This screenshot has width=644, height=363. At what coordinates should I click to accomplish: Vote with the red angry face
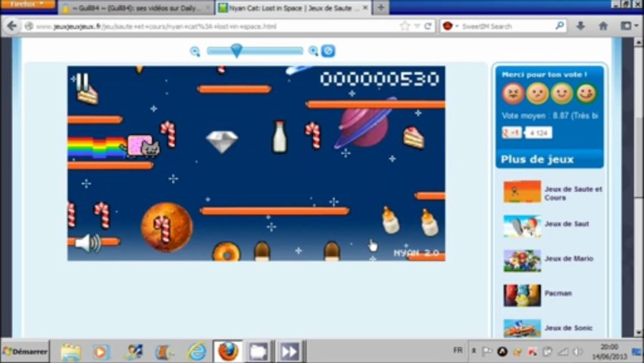coord(514,93)
